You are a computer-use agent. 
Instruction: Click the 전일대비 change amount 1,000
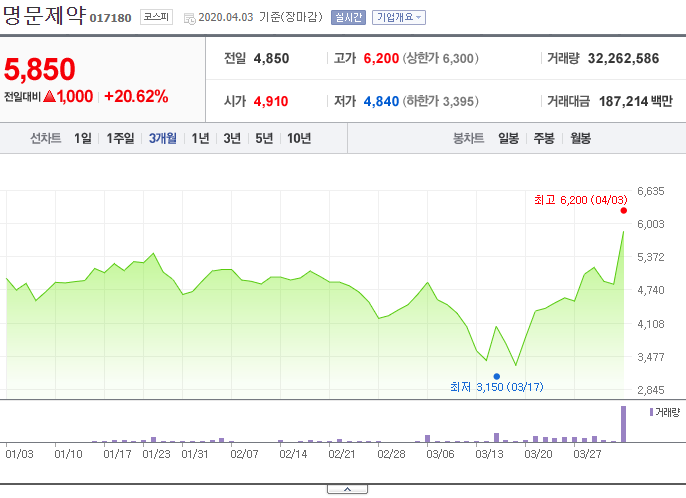[x=75, y=96]
